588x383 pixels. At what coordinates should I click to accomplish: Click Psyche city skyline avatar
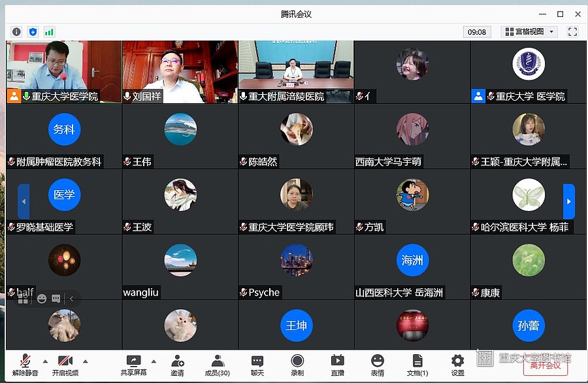[x=296, y=260]
